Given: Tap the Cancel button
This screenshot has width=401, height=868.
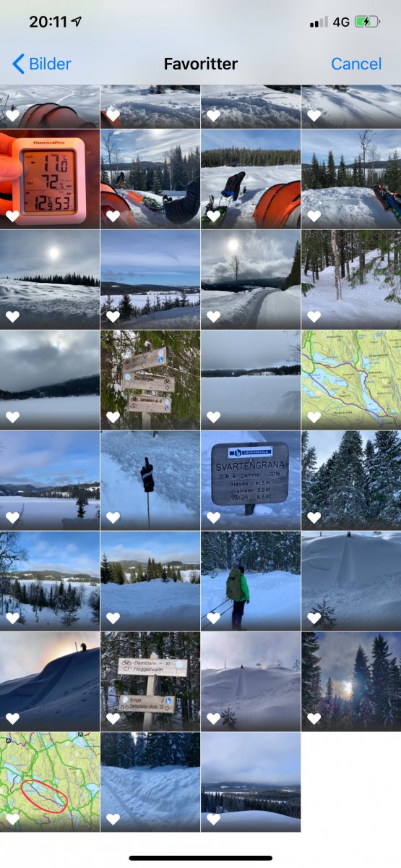Looking at the screenshot, I should click(356, 64).
